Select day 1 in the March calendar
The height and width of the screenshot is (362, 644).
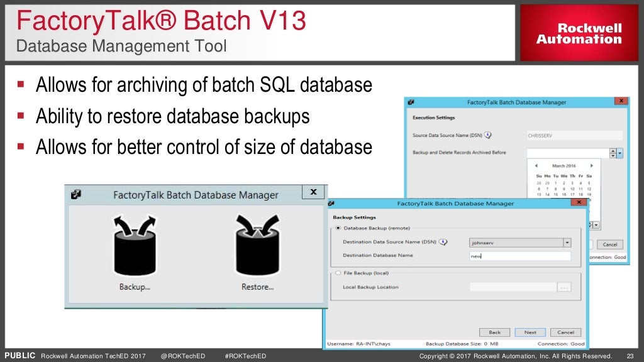(555, 183)
